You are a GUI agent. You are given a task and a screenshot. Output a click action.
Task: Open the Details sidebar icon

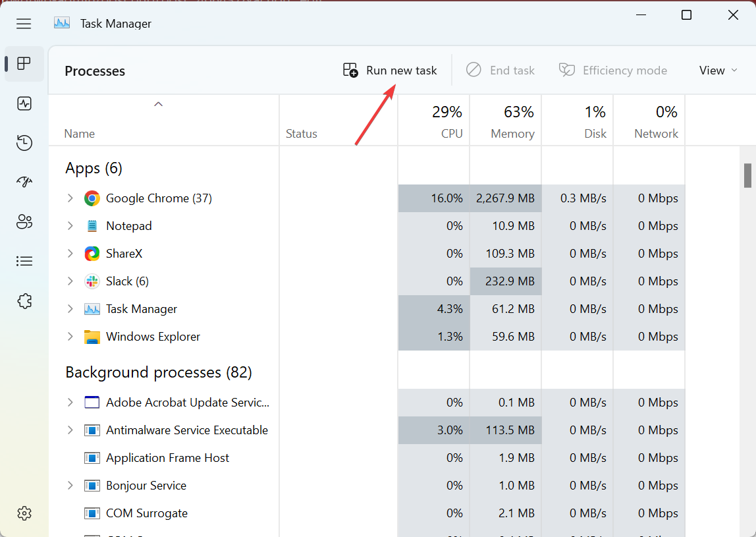tap(24, 262)
